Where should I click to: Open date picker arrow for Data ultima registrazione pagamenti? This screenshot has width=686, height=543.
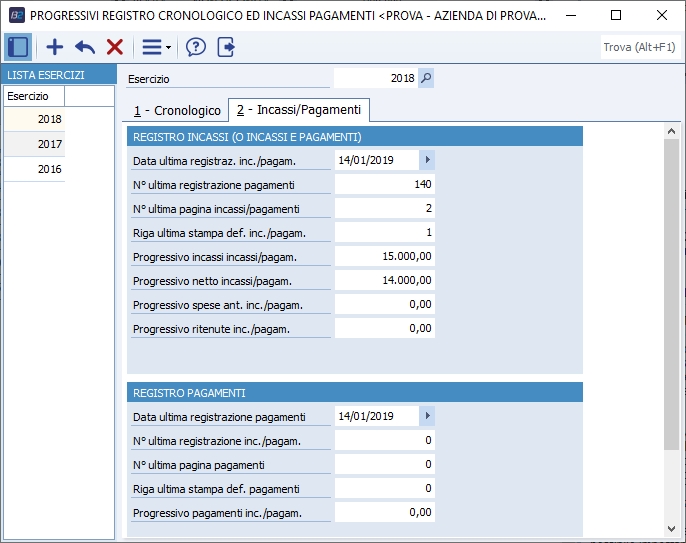[x=427, y=416]
